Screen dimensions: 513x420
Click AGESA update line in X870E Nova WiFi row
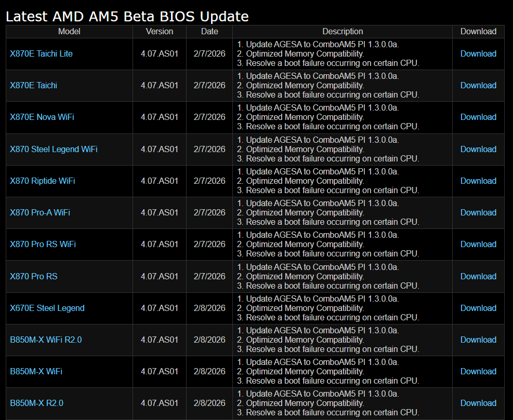pos(318,108)
